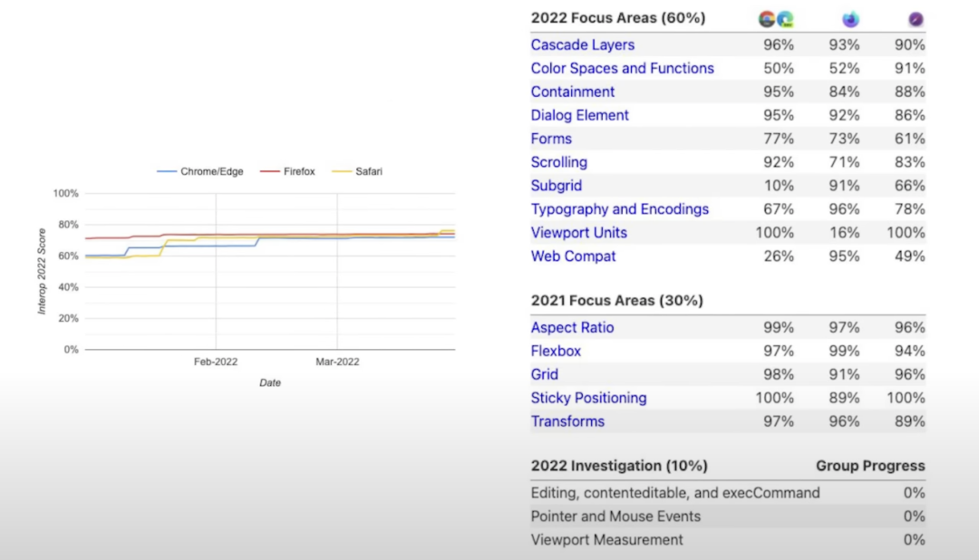This screenshot has width=979, height=560.
Task: Click the Chrome browser icon in table header
Action: click(x=767, y=19)
